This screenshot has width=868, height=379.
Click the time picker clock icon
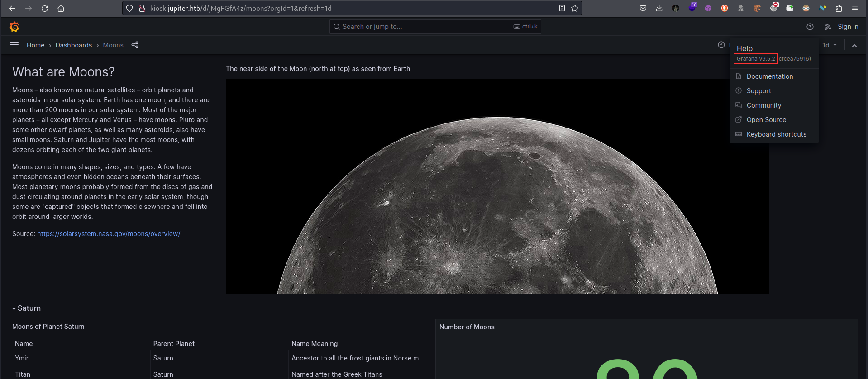click(721, 45)
